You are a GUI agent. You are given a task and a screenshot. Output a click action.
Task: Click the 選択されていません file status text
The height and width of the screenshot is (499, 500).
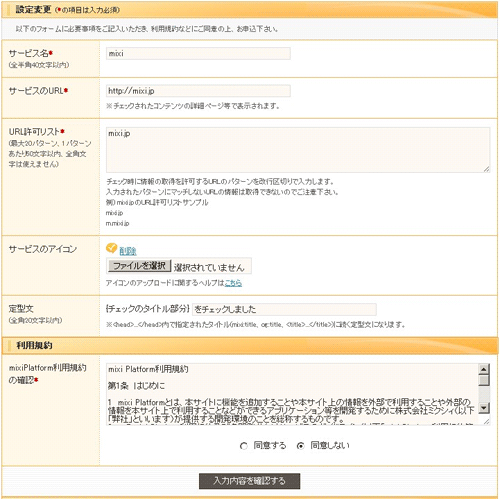[209, 267]
